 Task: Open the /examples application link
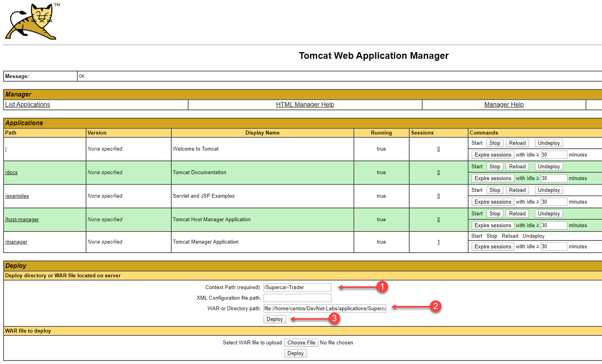[x=17, y=196]
